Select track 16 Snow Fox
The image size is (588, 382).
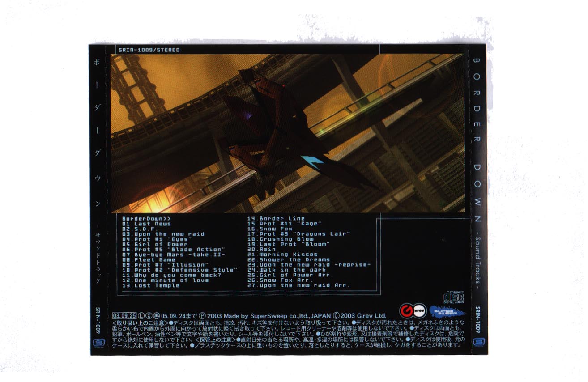coord(270,229)
